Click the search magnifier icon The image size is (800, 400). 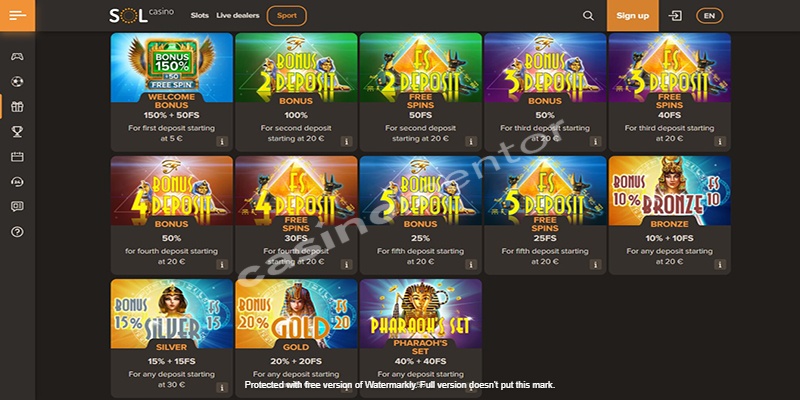[x=588, y=16]
